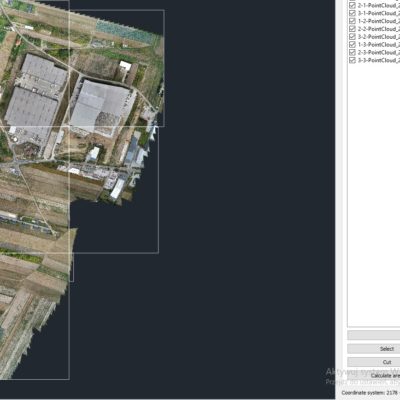Click the Select button
This screenshot has width=400, height=400.
374,349
